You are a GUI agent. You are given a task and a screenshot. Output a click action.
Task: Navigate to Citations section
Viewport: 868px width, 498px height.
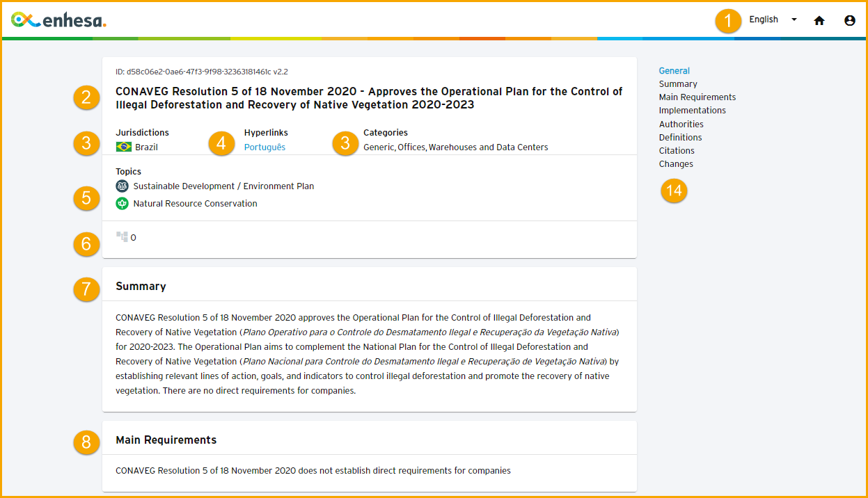pyautogui.click(x=677, y=151)
